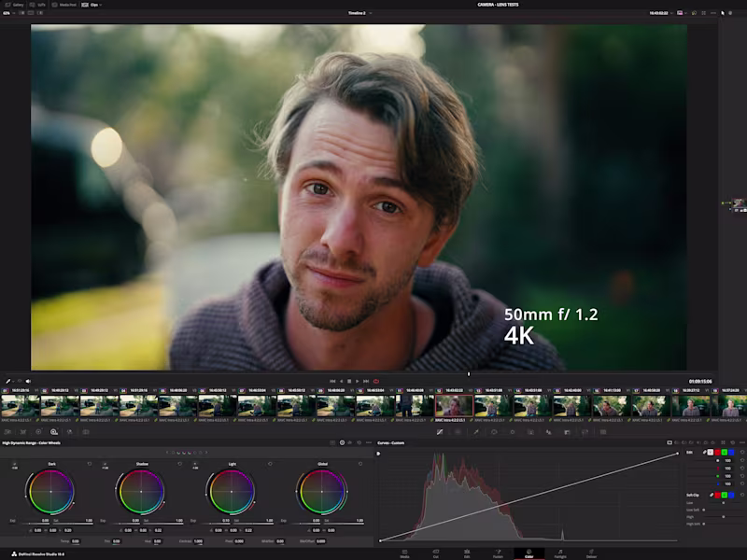Enable Soft Clip in the Curves panel
Screen dimensions: 747x560
point(691,495)
